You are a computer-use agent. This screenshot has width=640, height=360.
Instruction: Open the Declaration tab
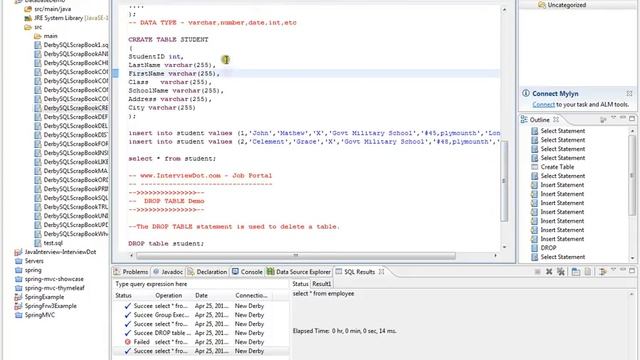tap(207, 271)
